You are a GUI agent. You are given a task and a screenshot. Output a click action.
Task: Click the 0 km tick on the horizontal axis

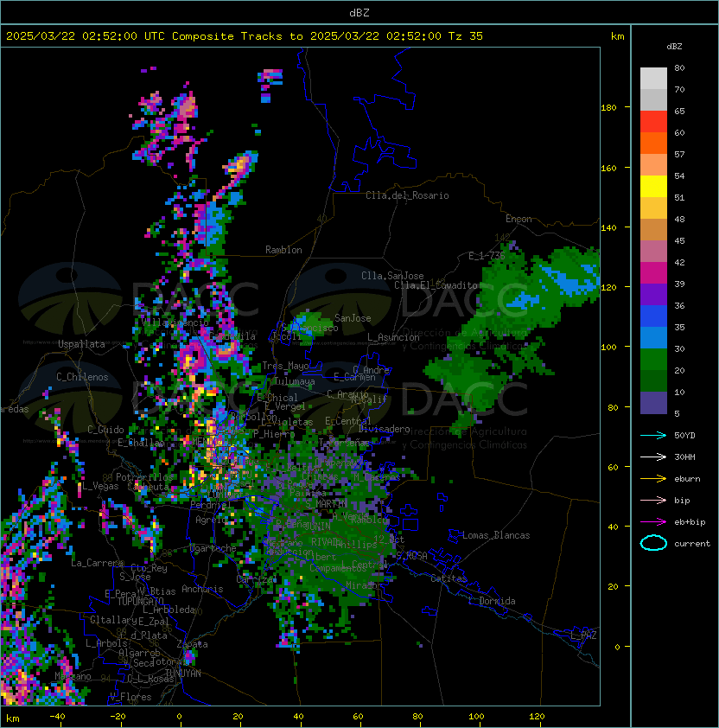tap(179, 717)
